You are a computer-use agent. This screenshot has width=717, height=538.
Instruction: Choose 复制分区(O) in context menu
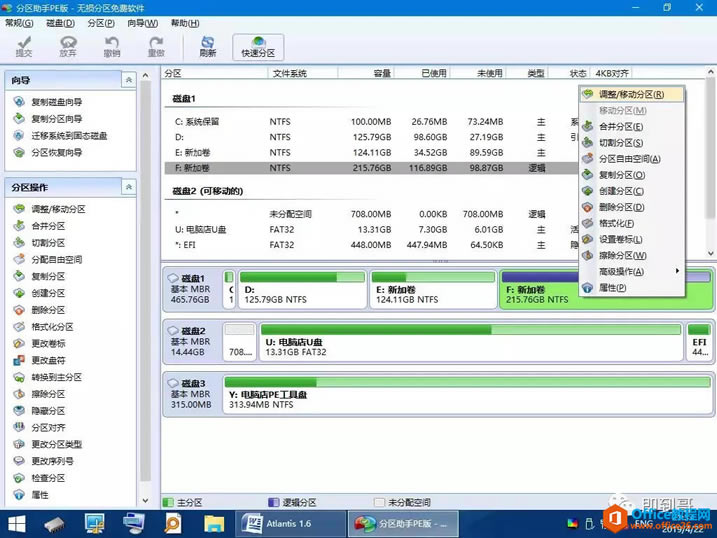click(632, 175)
